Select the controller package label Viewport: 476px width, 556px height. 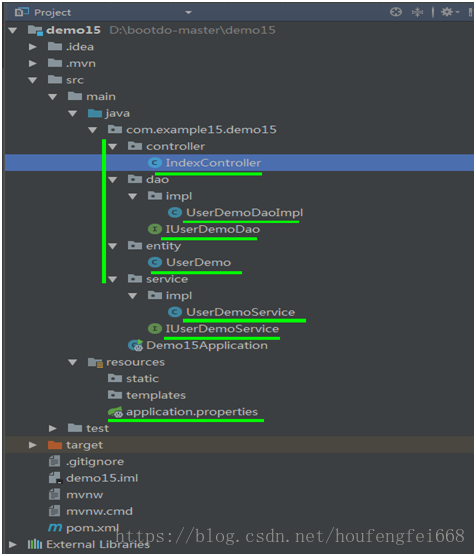tap(176, 146)
